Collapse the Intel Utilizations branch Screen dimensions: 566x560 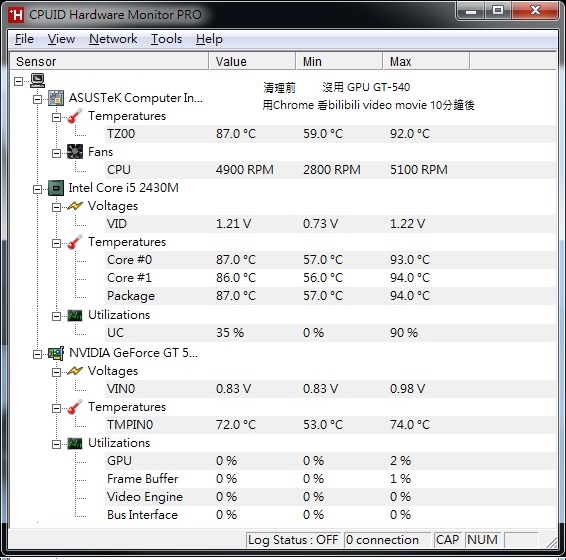(56, 316)
